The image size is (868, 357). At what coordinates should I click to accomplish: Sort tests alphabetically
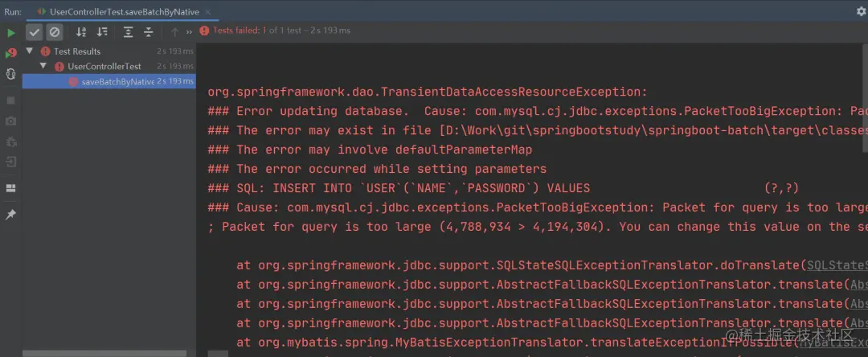point(81,32)
